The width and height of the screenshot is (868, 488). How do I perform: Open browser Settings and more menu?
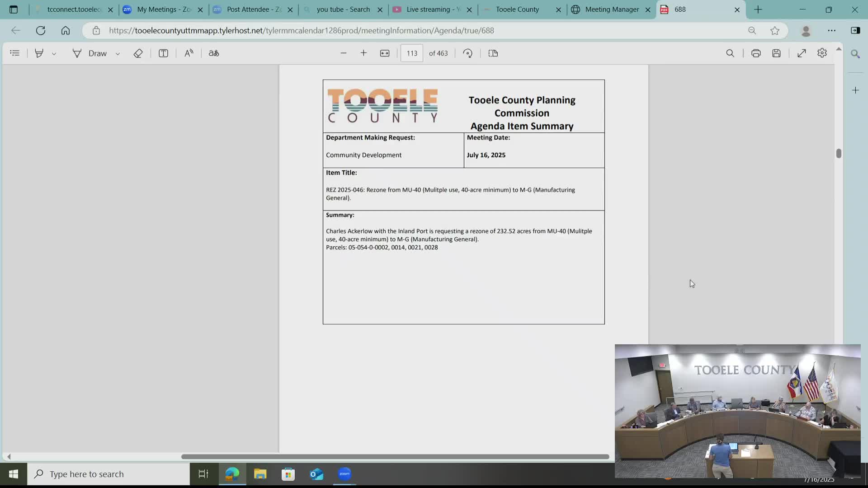point(831,30)
